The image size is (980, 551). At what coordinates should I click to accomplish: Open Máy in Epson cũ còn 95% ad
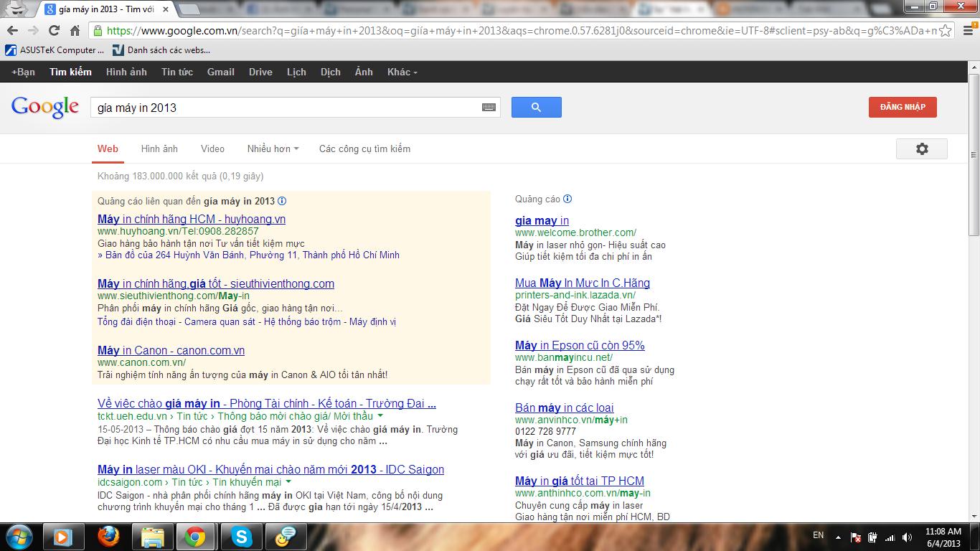pos(580,346)
